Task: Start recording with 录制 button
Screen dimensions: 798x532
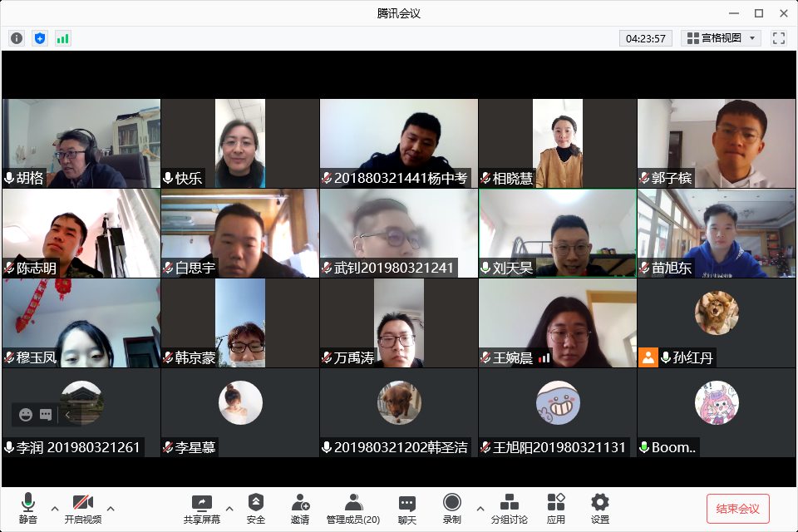Action: 452,508
